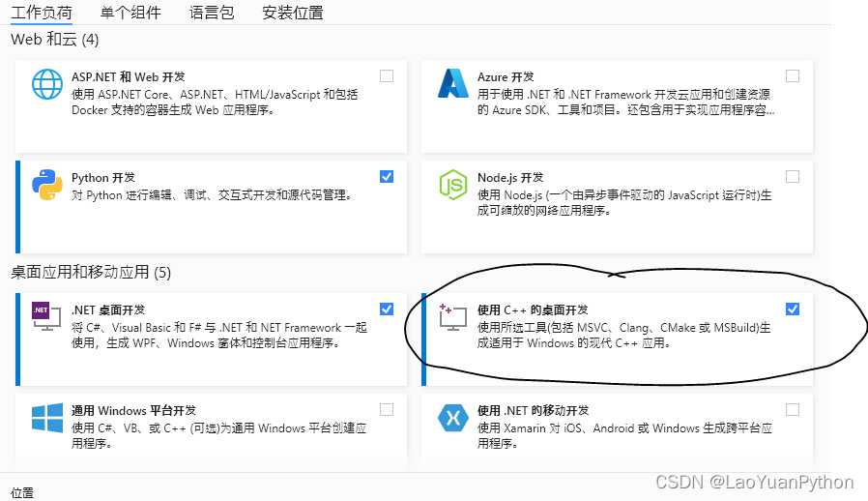Click the Python 开发 card title
The width and height of the screenshot is (868, 501).
103,178
